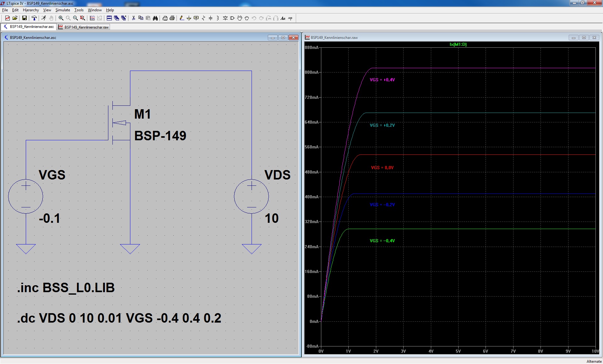Maximize the .raw plot child window

[584, 38]
